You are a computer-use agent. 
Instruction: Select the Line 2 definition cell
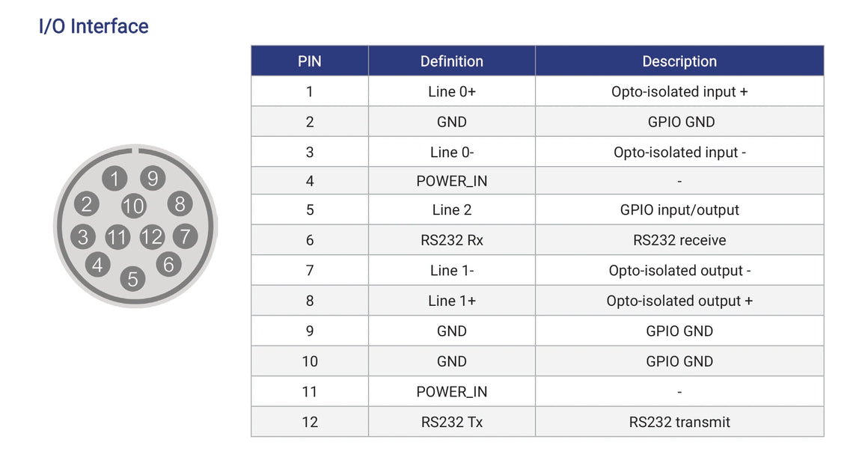click(452, 209)
